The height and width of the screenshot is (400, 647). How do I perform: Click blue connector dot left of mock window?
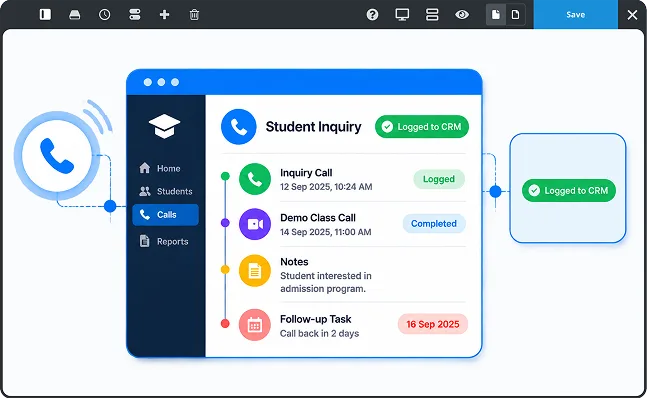click(x=110, y=206)
